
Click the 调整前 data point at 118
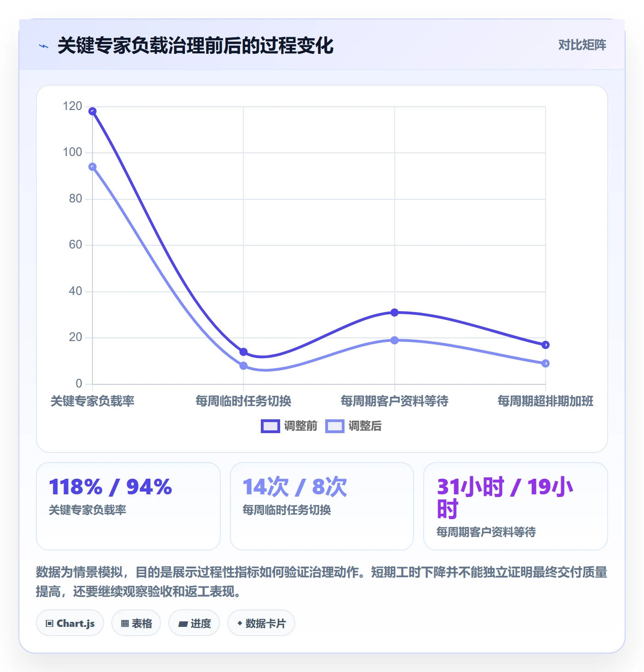click(x=92, y=111)
